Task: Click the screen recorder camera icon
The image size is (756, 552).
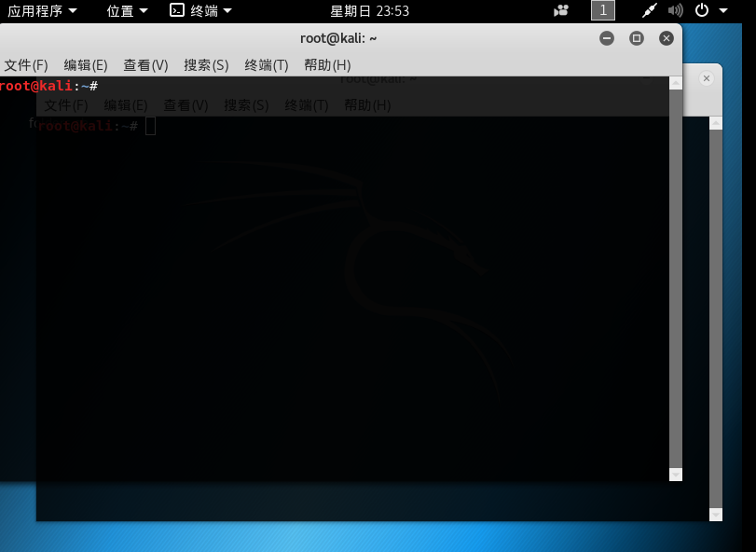Action: [x=561, y=10]
